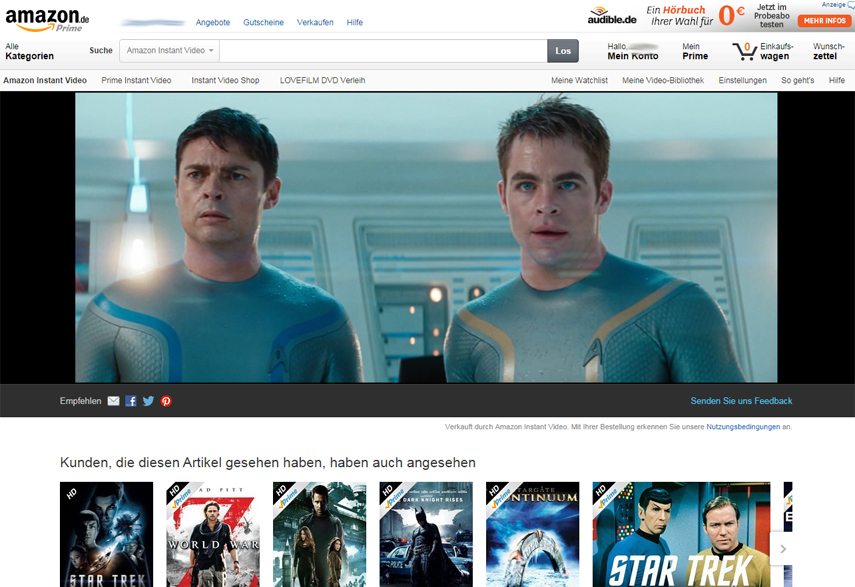This screenshot has width=855, height=587.
Task: Open the World War Z poster
Action: tap(213, 534)
